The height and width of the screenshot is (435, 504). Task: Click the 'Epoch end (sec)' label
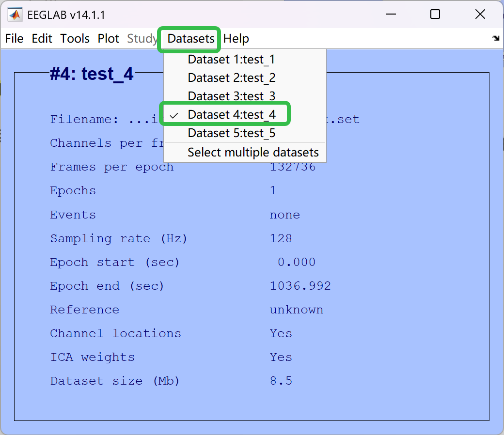pos(107,286)
